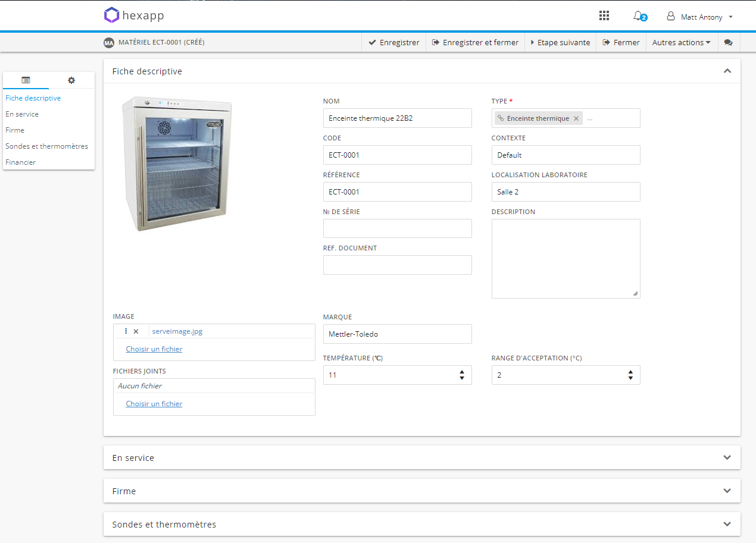Viewport: 756px width, 543px height.
Task: Open the serveimage.jpg file link
Action: (x=177, y=331)
